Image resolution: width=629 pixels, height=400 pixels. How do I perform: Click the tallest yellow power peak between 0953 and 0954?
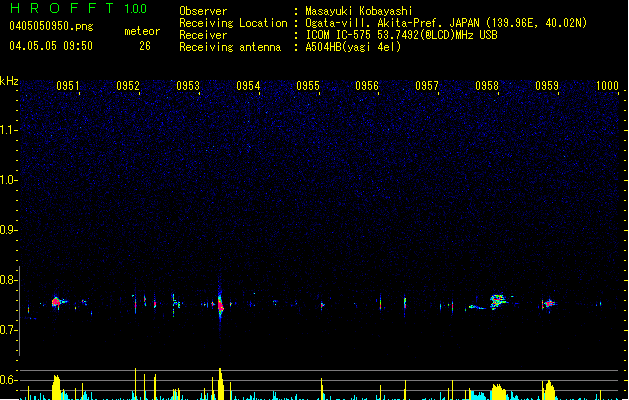coord(220,384)
